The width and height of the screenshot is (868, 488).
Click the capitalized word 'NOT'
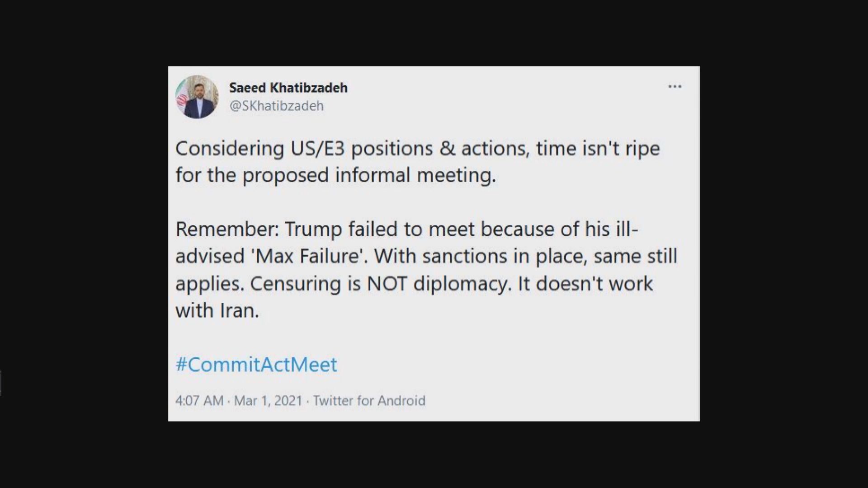pos(387,283)
